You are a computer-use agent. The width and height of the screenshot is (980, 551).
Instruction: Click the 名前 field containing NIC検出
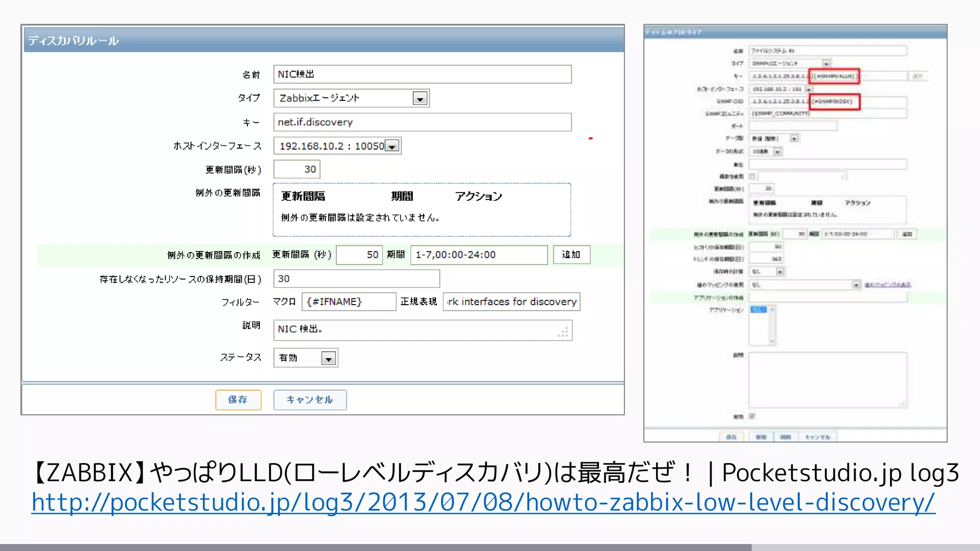tap(423, 74)
